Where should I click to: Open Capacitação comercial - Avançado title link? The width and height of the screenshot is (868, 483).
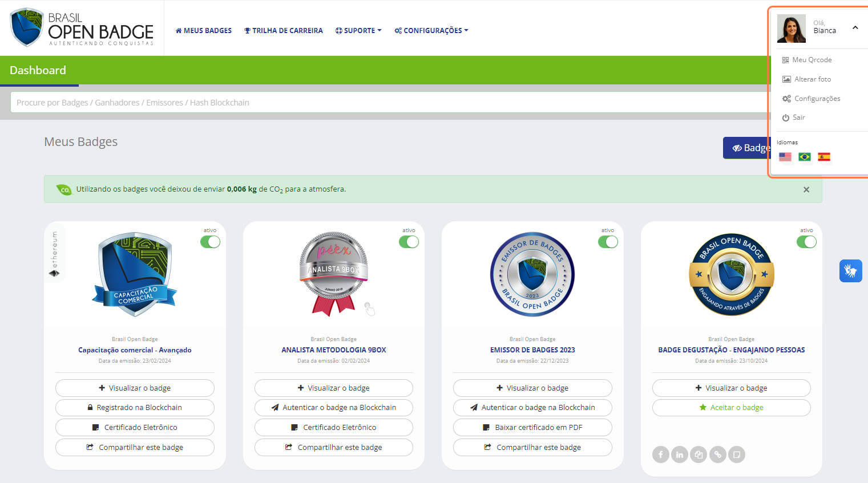pos(135,350)
